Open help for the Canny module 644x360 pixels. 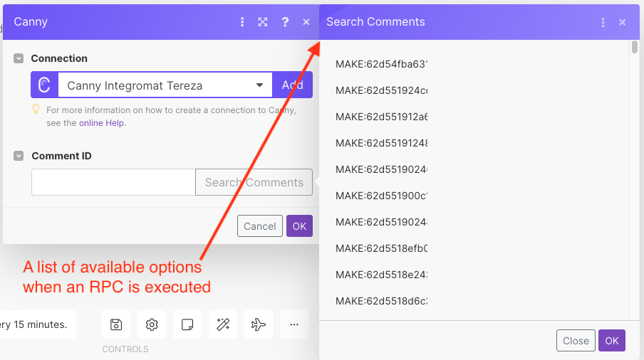[x=285, y=22]
